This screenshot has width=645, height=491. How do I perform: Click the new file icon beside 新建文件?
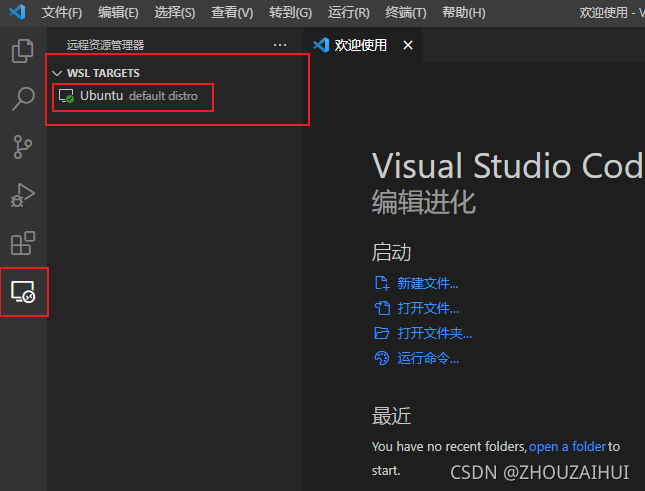click(381, 283)
